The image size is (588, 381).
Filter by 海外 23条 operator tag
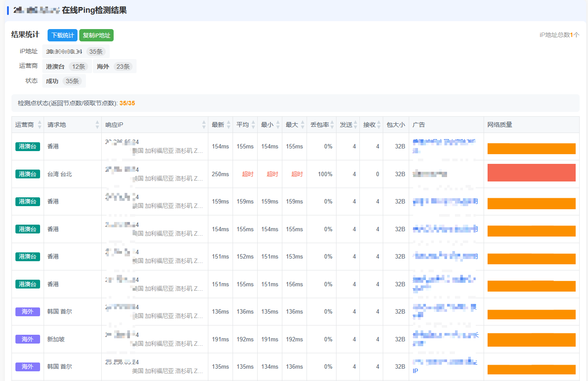pyautogui.click(x=115, y=67)
